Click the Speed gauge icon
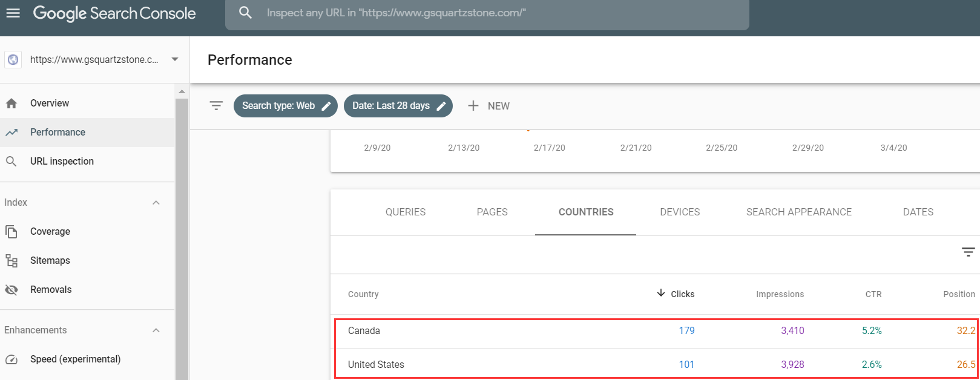Image resolution: width=980 pixels, height=380 pixels. tap(12, 359)
